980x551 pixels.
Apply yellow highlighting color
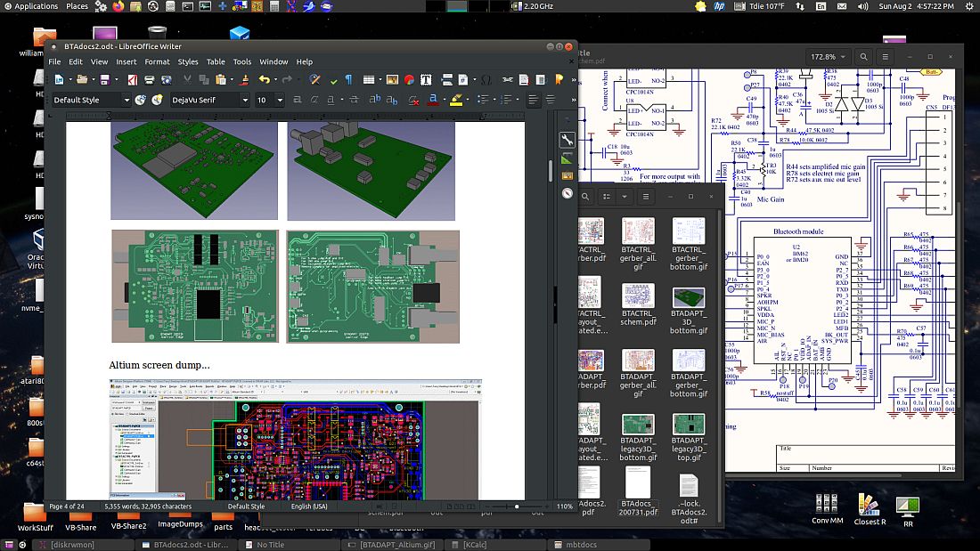tap(456, 100)
